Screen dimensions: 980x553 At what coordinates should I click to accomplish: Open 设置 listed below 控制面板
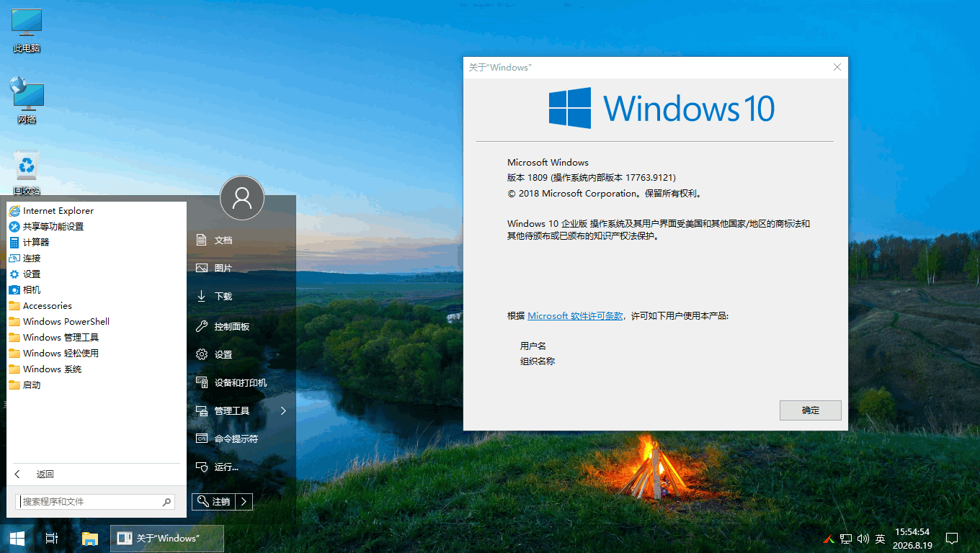(241, 354)
